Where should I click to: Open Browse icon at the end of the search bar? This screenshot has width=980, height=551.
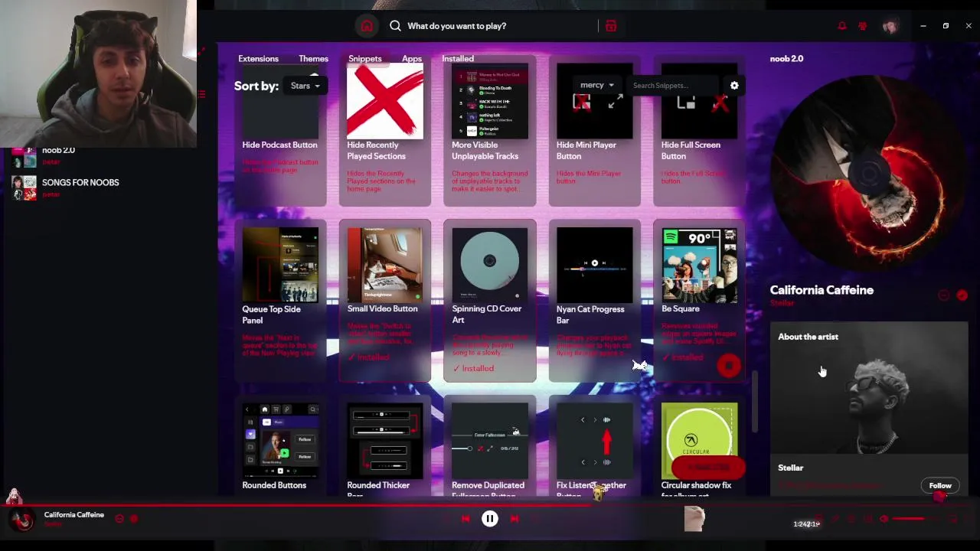[610, 26]
